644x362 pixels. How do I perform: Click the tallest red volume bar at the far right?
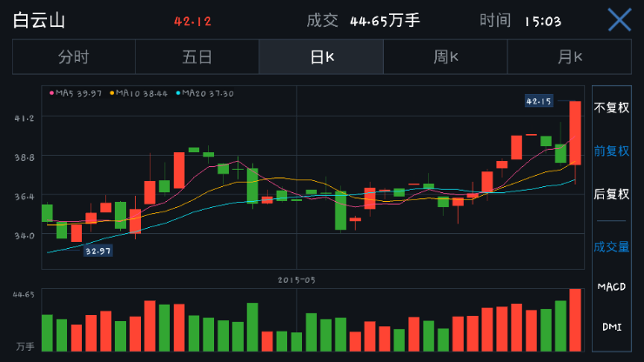coord(575,319)
